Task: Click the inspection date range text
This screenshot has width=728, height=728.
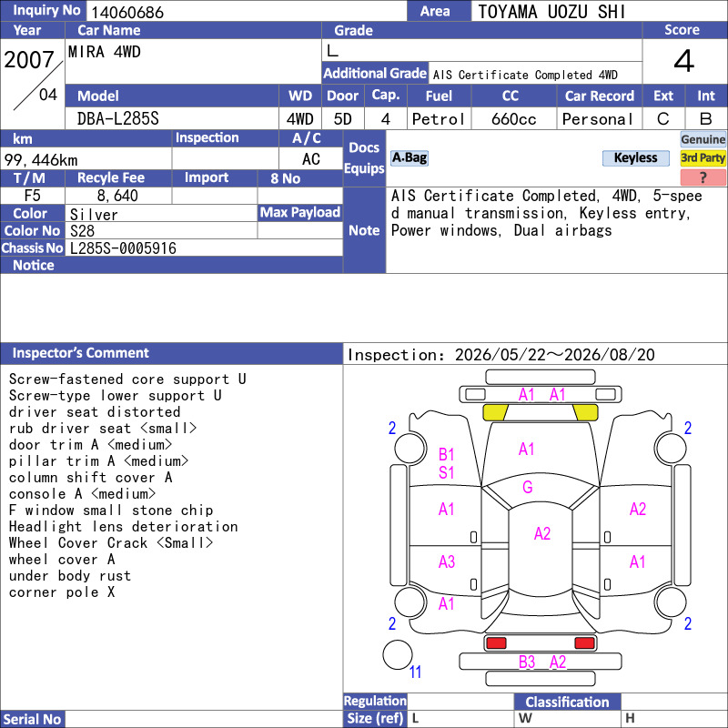Action: point(501,355)
